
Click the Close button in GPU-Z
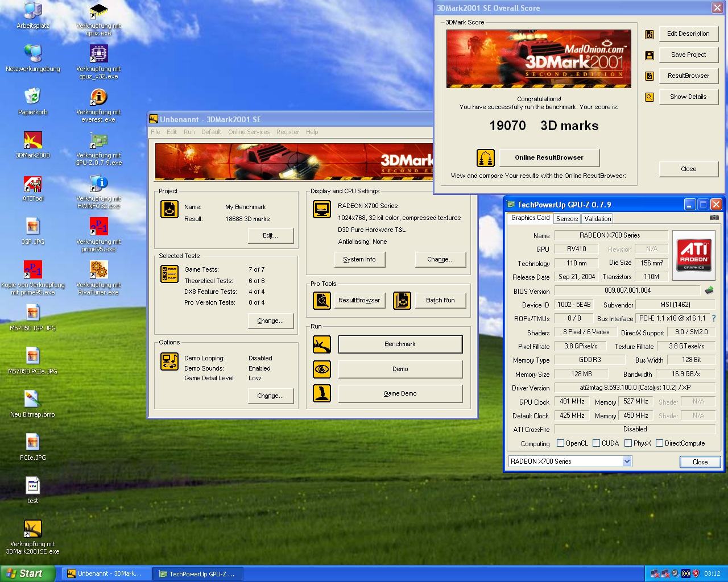click(700, 462)
